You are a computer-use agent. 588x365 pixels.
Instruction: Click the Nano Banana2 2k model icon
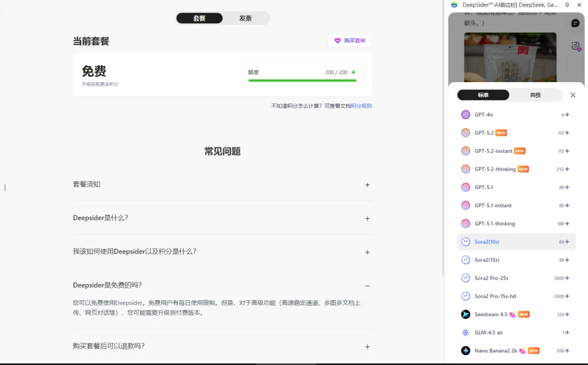pyautogui.click(x=465, y=351)
